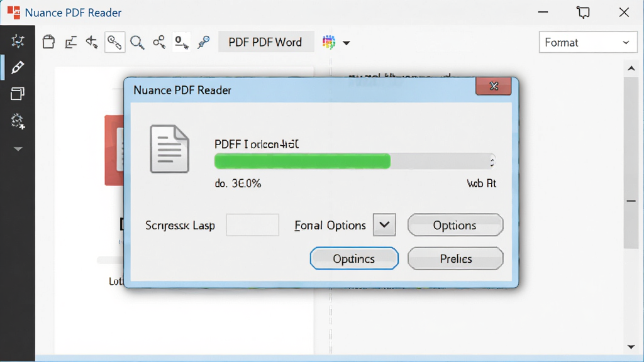This screenshot has height=362, width=644.
Task: Click the Options button in the dialog
Action: click(x=455, y=225)
